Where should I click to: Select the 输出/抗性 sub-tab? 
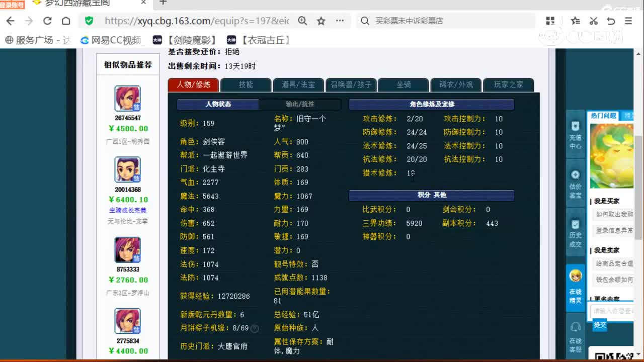click(300, 104)
